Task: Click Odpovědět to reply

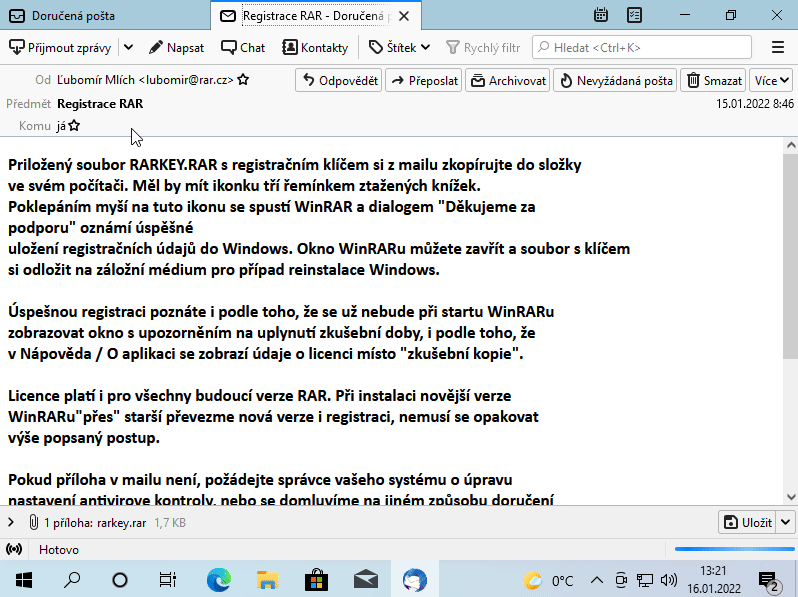Action: tap(338, 80)
